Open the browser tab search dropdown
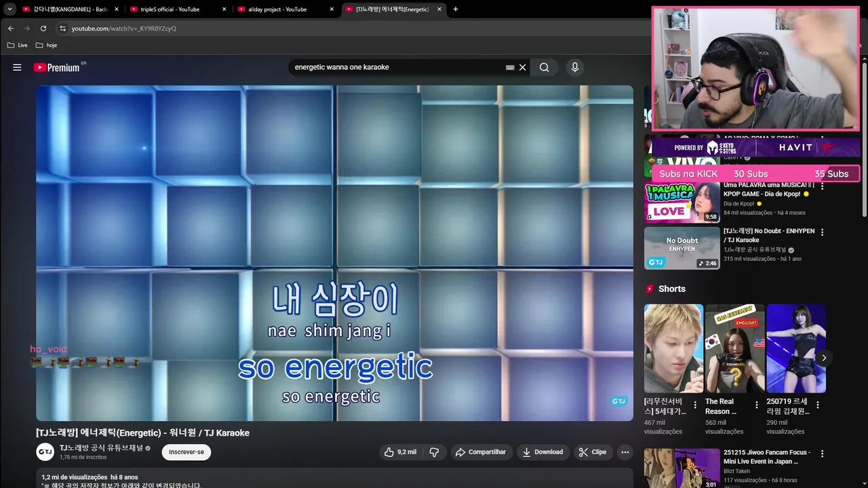The width and height of the screenshot is (868, 488). [x=9, y=9]
